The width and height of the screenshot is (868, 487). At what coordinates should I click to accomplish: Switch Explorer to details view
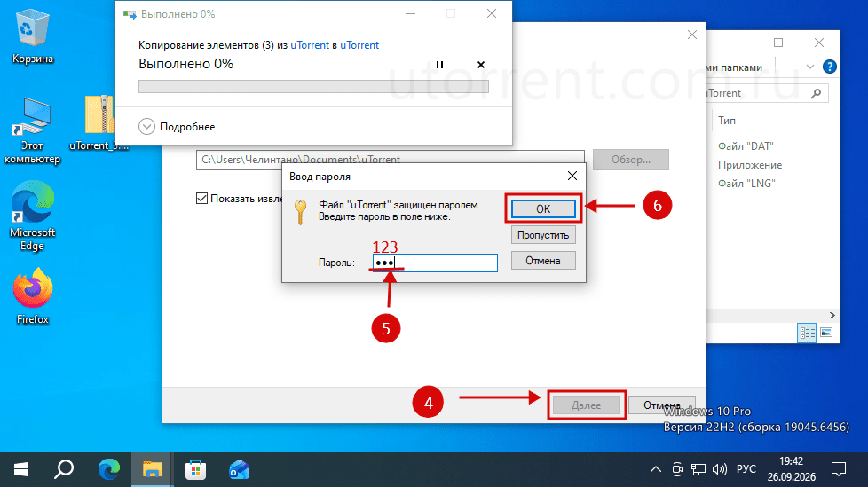[807, 333]
